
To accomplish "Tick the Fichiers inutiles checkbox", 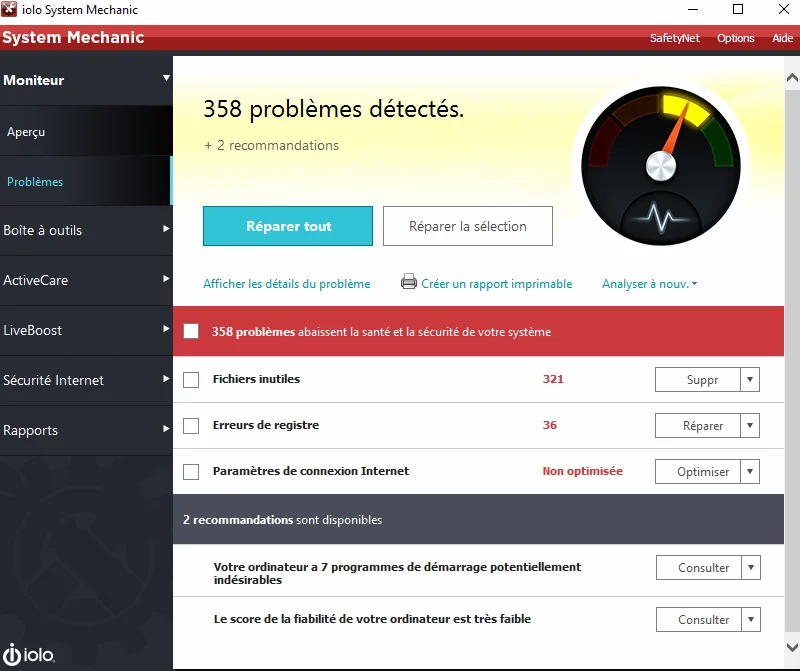I will (x=191, y=380).
